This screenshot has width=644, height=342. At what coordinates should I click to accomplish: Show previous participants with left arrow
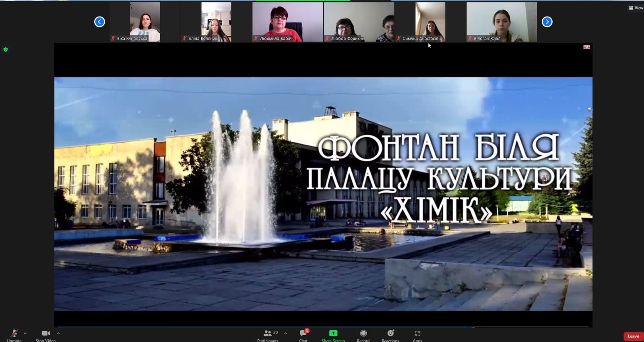(x=99, y=22)
